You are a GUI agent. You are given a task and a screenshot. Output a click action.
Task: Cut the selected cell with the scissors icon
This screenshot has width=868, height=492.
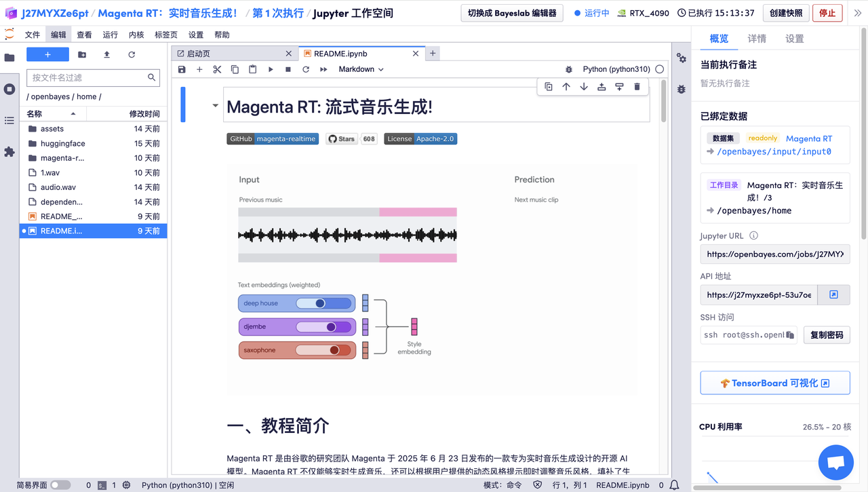pyautogui.click(x=217, y=69)
